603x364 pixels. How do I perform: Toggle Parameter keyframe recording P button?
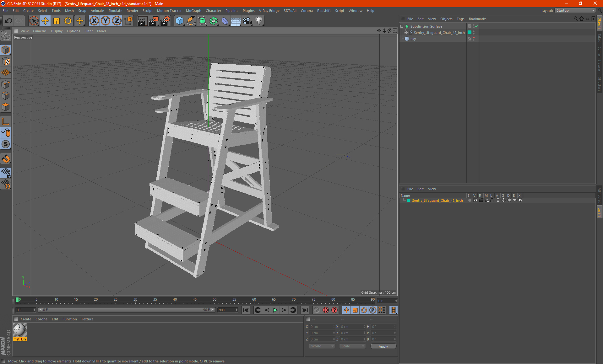click(x=372, y=310)
